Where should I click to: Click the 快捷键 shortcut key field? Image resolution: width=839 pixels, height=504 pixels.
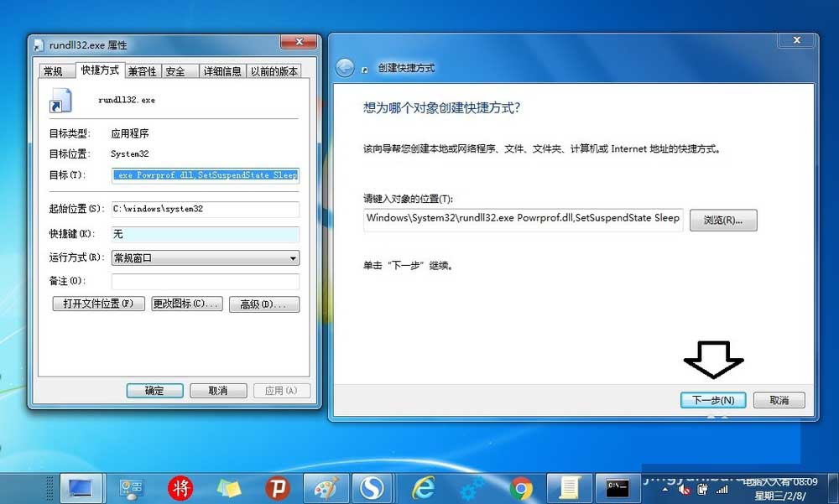tap(206, 234)
